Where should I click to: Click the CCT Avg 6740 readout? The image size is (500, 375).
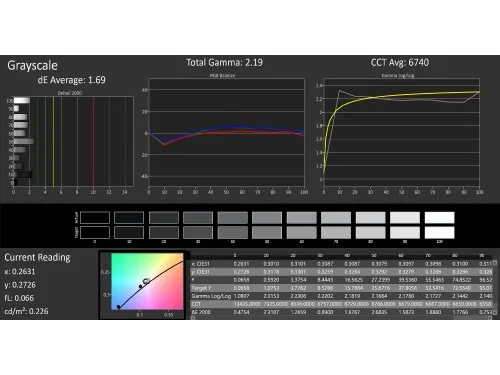400,63
